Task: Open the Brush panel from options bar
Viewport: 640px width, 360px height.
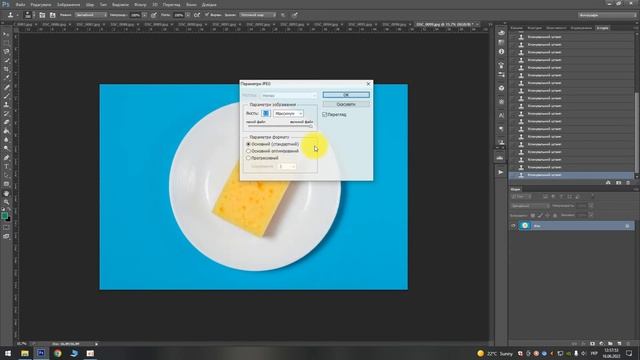Action: point(42,15)
